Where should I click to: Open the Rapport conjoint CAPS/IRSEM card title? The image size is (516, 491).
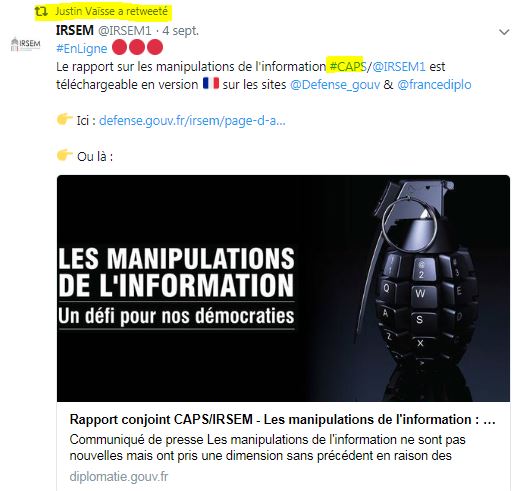282,419
